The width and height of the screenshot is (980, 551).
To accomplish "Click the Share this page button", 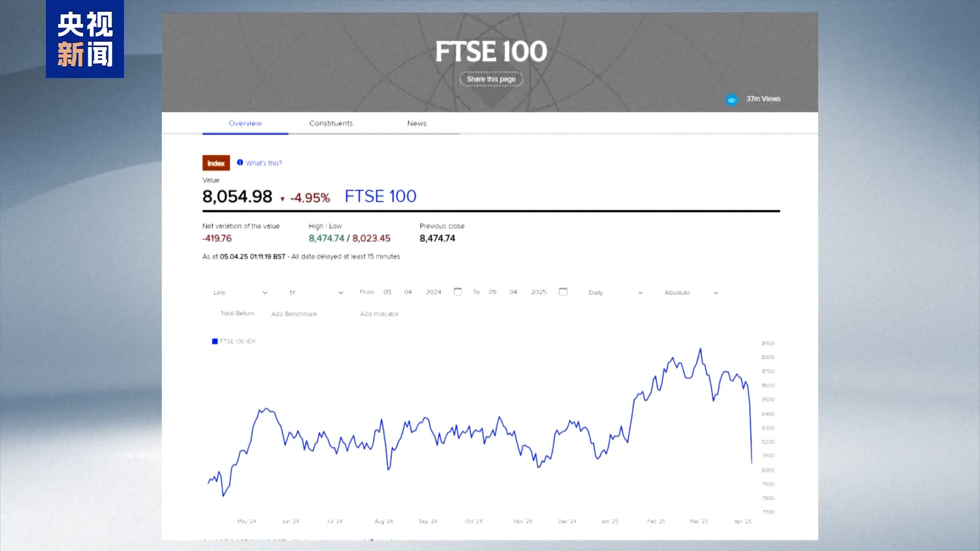I will [491, 79].
